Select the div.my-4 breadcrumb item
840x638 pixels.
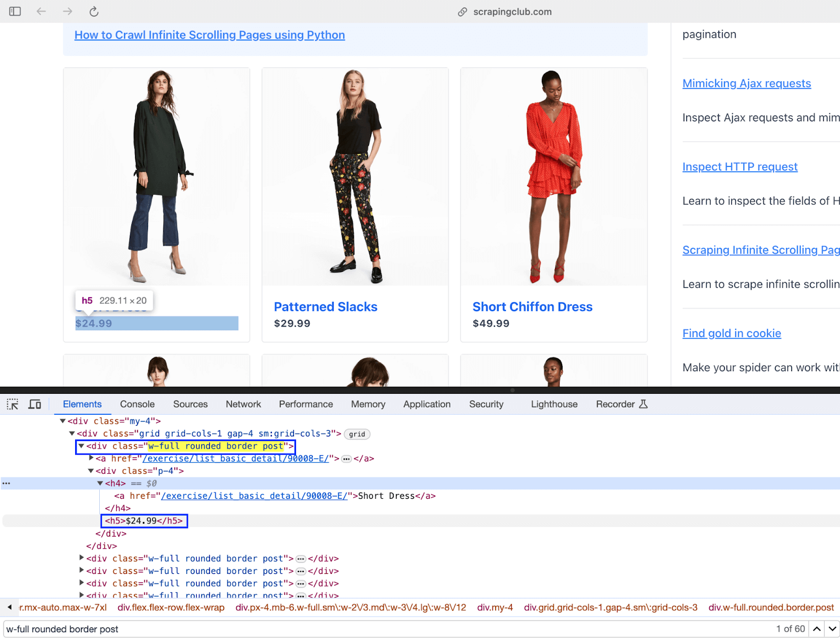coord(495,608)
